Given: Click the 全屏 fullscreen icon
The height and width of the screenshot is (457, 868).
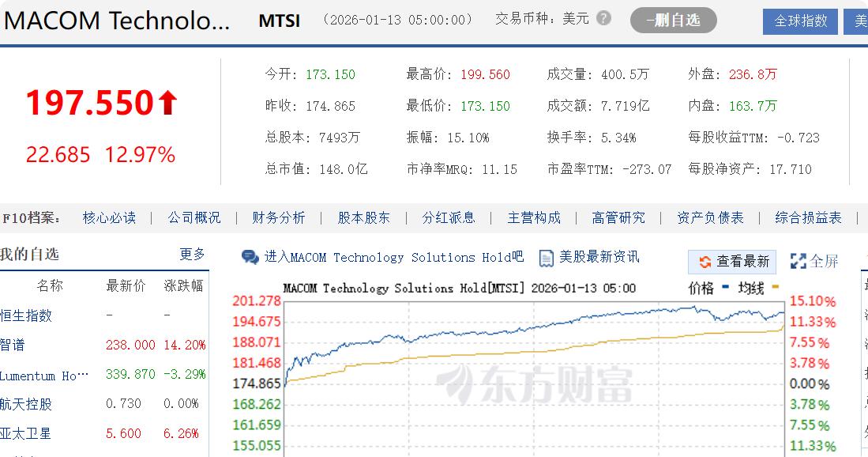Looking at the screenshot, I should pos(798,261).
